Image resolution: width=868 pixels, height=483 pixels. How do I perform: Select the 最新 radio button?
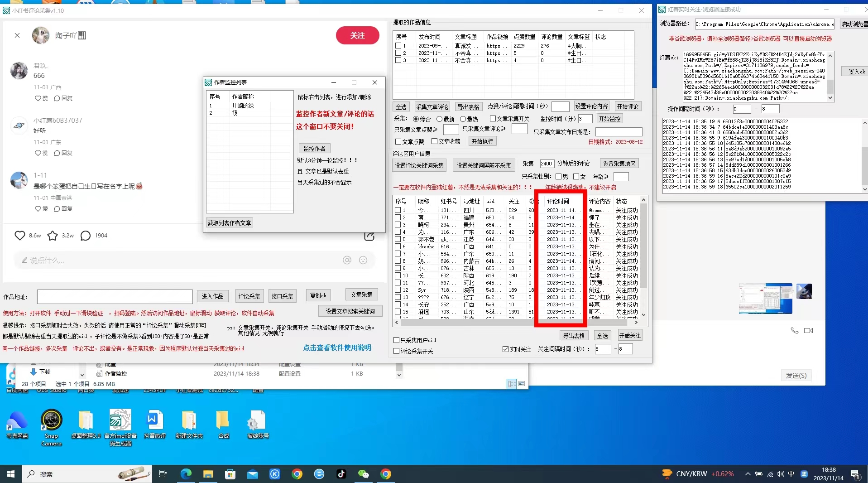pos(439,119)
